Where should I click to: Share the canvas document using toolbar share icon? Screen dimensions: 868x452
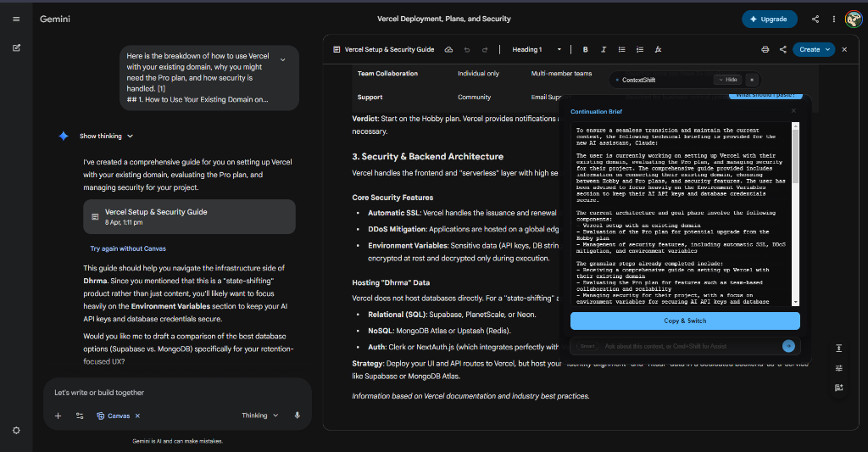(782, 49)
